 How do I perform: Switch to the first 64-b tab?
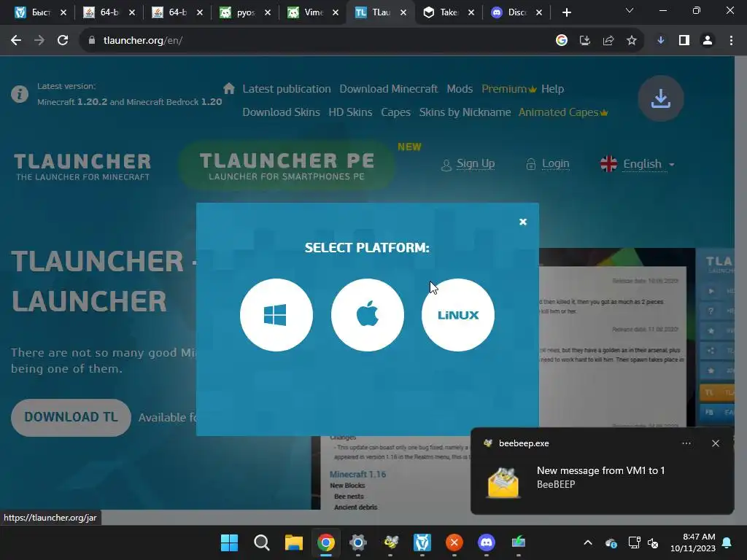109,12
